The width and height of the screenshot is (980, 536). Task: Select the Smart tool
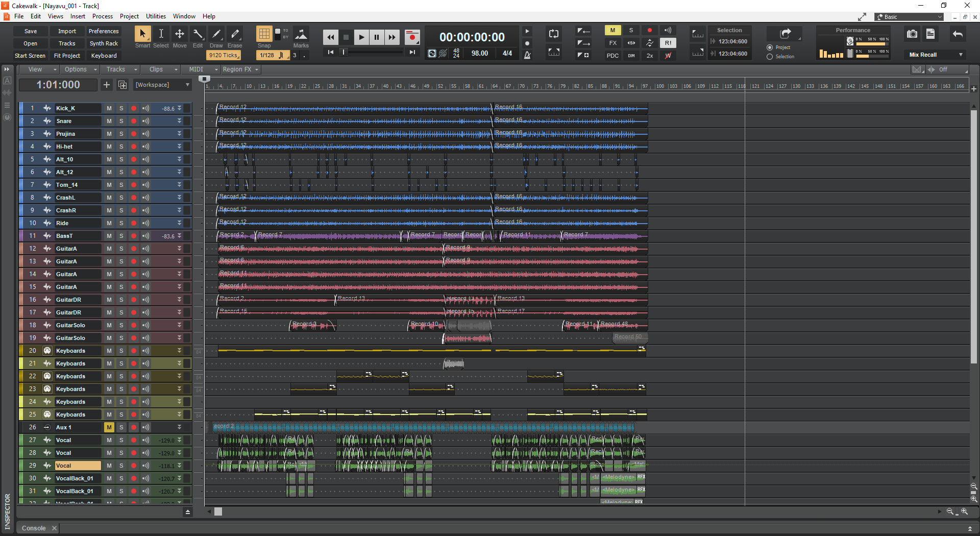(x=142, y=34)
